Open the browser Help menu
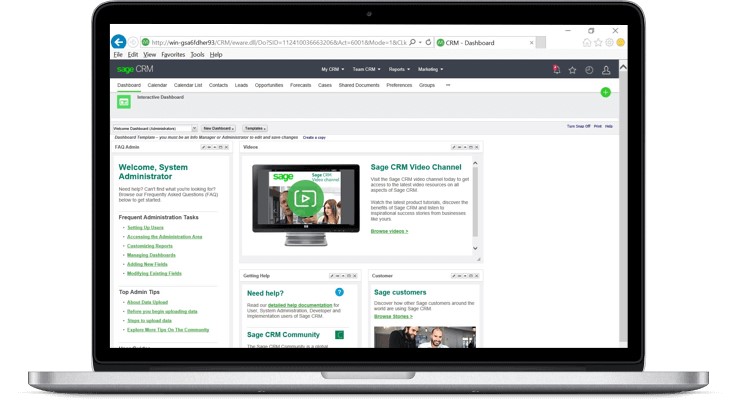This screenshot has width=737, height=400. pyautogui.click(x=216, y=55)
